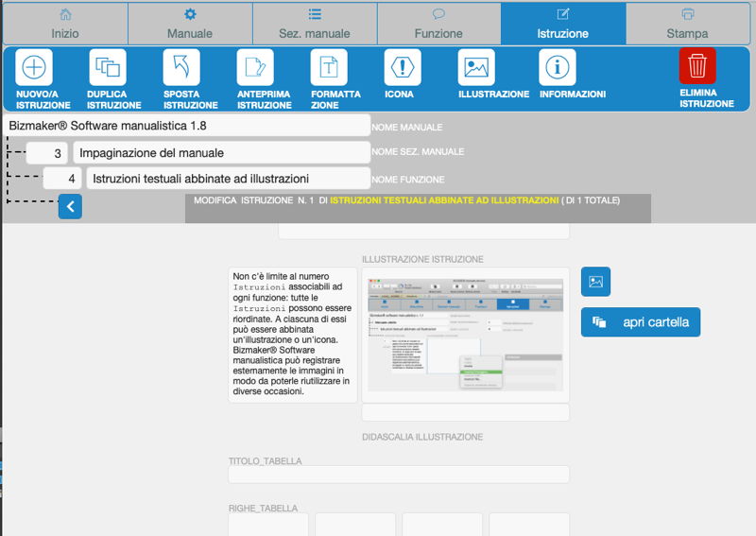Screen dimensions: 756x536
Task: Click the Nuovo/a Istruzione plus icon
Action: tap(34, 67)
